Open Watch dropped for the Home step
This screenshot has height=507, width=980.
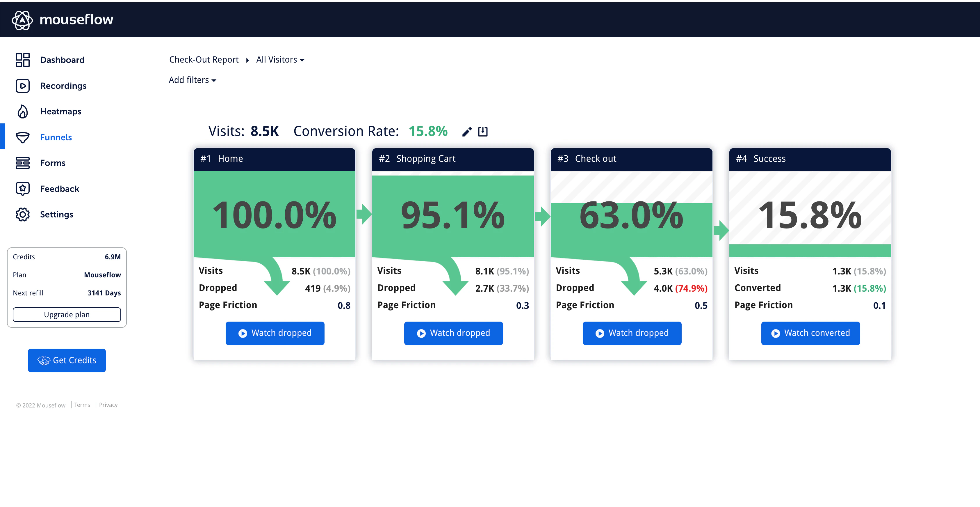275,333
